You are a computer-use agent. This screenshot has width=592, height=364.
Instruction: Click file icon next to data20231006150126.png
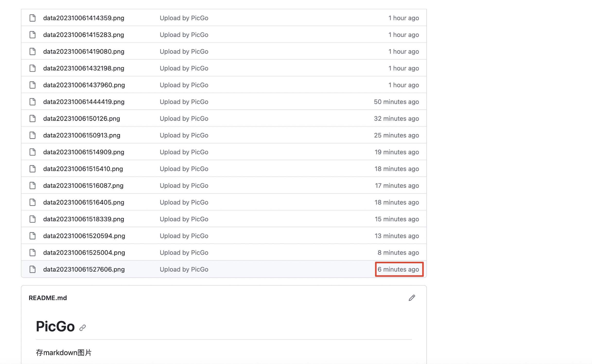[33, 119]
